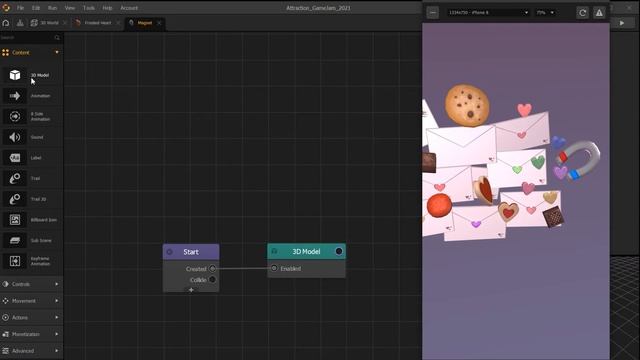Click the 3D Model node title
Viewport: 640px width, 360px height.
pos(306,251)
